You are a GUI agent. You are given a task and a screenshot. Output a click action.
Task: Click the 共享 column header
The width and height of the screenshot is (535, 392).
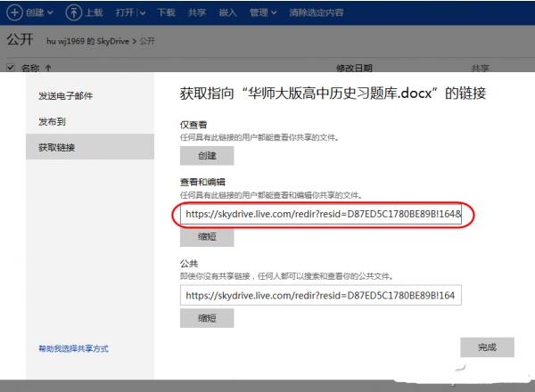click(480, 69)
